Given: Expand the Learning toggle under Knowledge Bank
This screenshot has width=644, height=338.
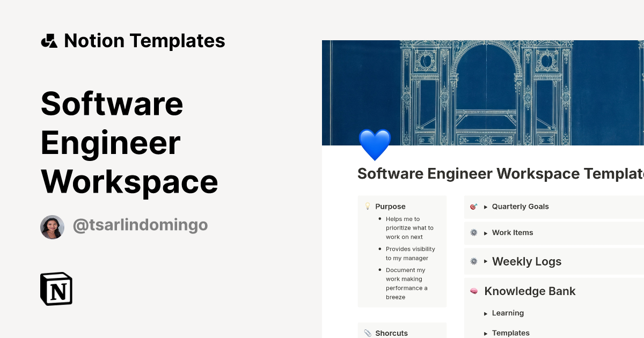Looking at the screenshot, I should tap(486, 313).
